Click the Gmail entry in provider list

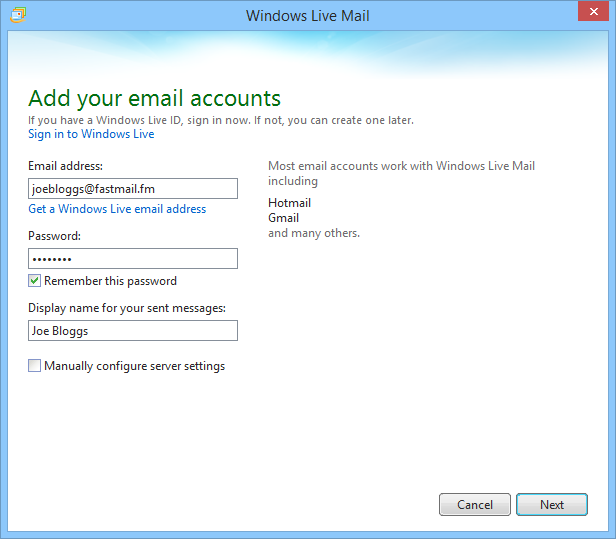pos(284,218)
